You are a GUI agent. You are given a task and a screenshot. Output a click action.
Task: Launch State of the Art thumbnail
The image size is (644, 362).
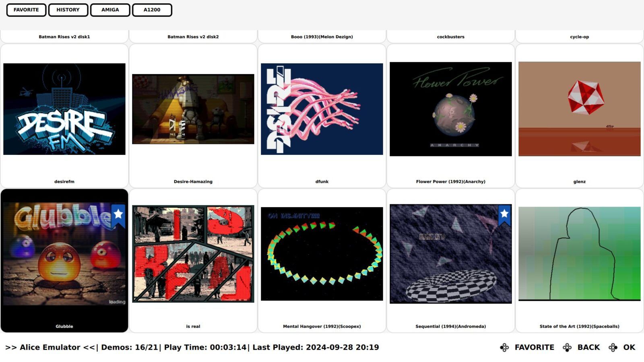coord(580,254)
